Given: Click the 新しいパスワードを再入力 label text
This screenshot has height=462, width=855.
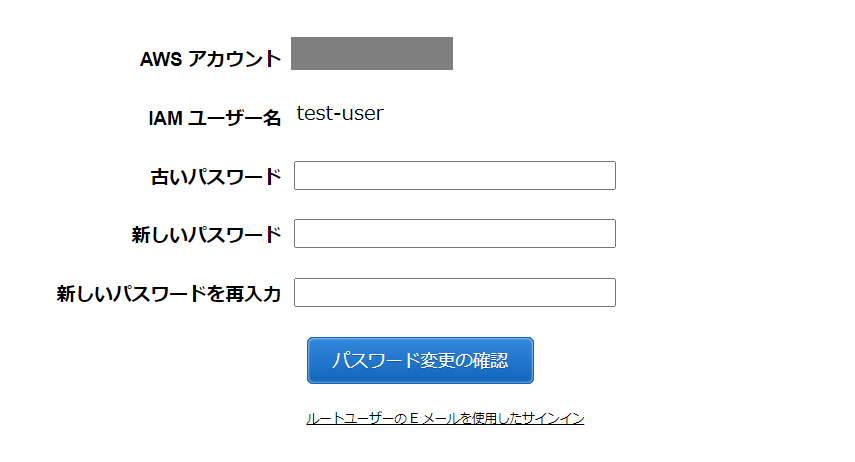Looking at the screenshot, I should 168,294.
